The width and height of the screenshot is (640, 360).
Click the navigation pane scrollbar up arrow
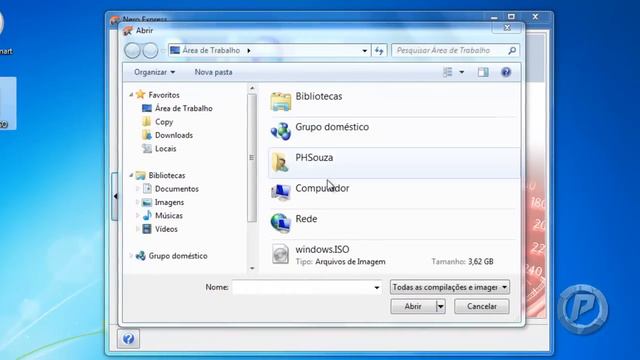tap(252, 88)
